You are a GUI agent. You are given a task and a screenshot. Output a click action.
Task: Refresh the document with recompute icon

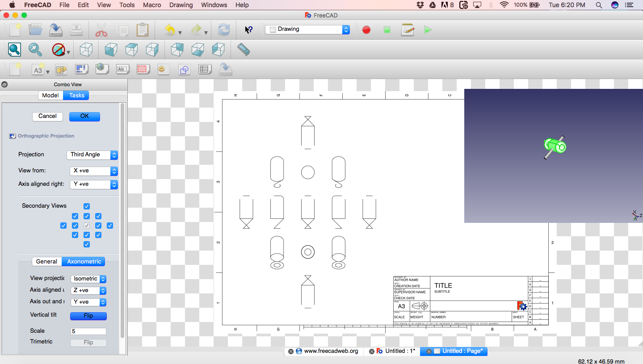223,30
